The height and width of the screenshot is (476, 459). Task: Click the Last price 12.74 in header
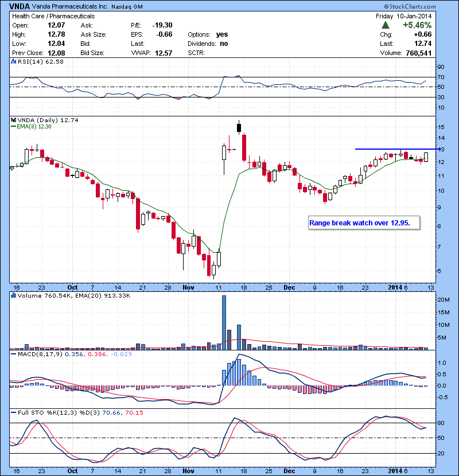(423, 44)
